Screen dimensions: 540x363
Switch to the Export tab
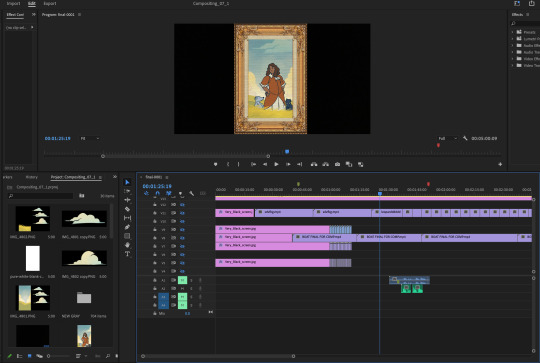[x=50, y=3]
